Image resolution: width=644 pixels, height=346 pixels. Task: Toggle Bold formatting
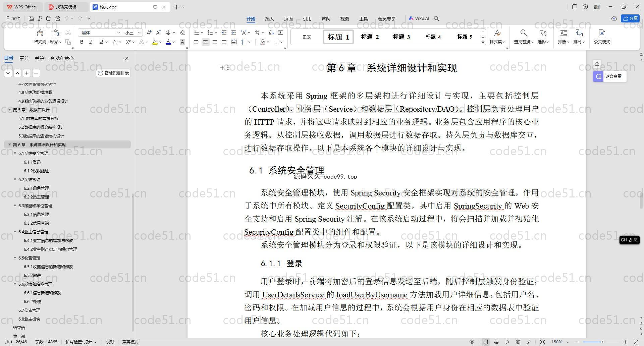82,42
